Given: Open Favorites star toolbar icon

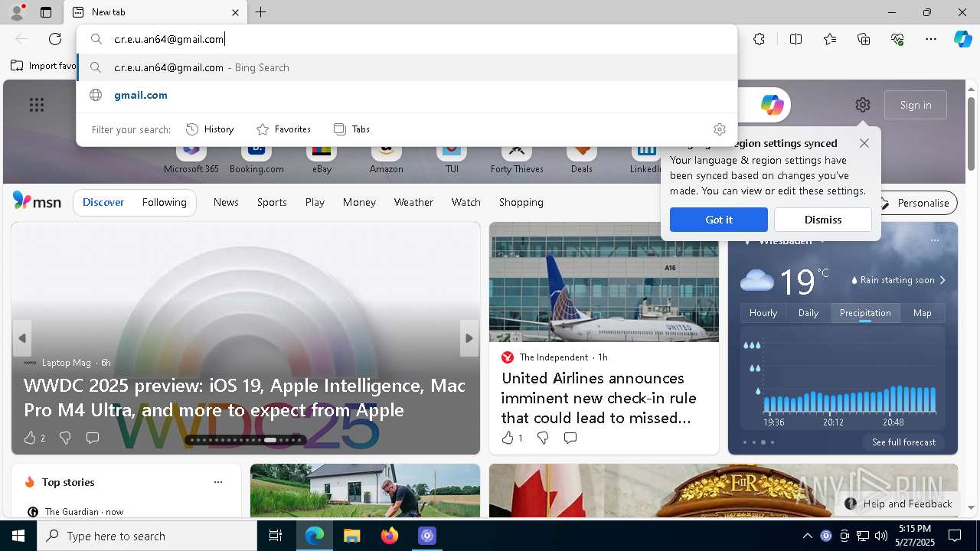Looking at the screenshot, I should click(830, 39).
